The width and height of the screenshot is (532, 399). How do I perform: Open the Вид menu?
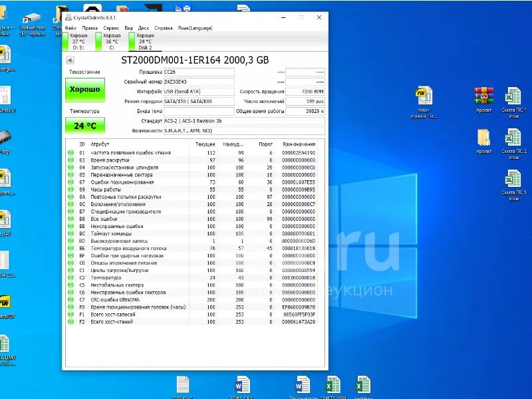[128, 28]
